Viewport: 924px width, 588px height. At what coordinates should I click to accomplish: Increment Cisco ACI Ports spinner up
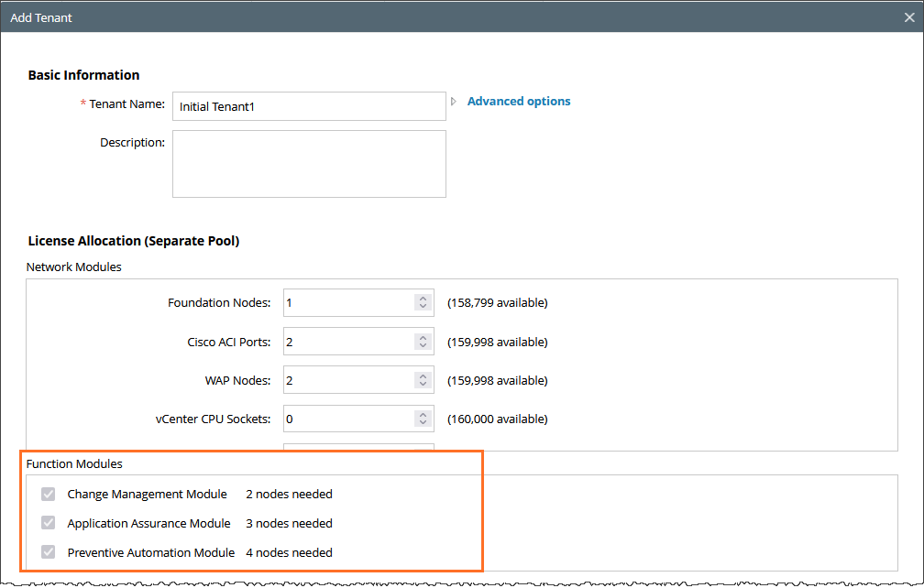423,337
